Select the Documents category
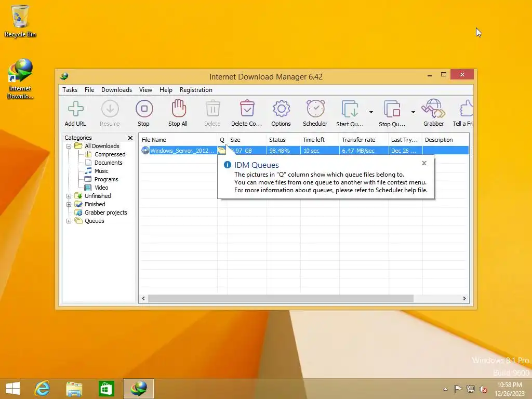The height and width of the screenshot is (399, 532). pyautogui.click(x=108, y=163)
